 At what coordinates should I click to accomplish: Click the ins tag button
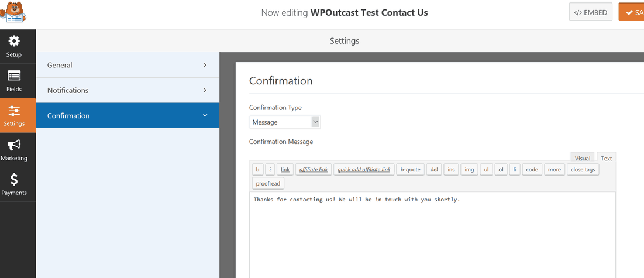(451, 169)
